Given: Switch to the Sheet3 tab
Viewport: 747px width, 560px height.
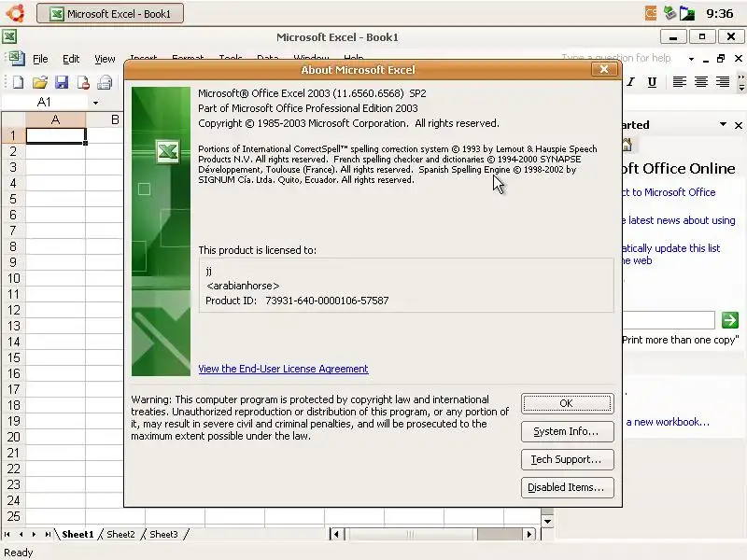Looking at the screenshot, I should [163, 534].
